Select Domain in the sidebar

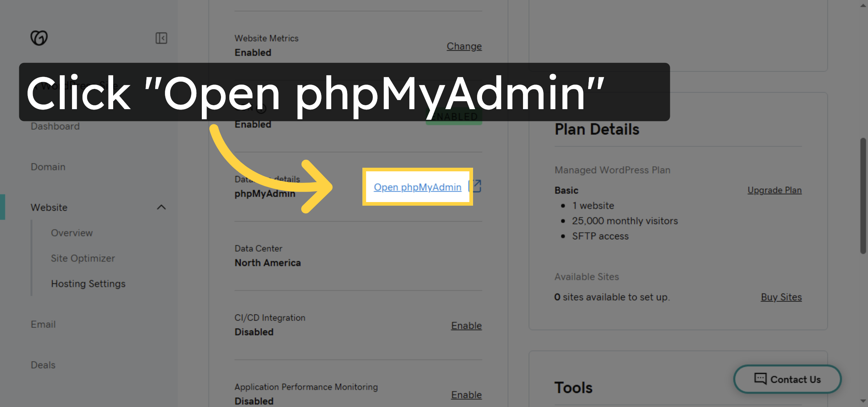click(x=47, y=167)
